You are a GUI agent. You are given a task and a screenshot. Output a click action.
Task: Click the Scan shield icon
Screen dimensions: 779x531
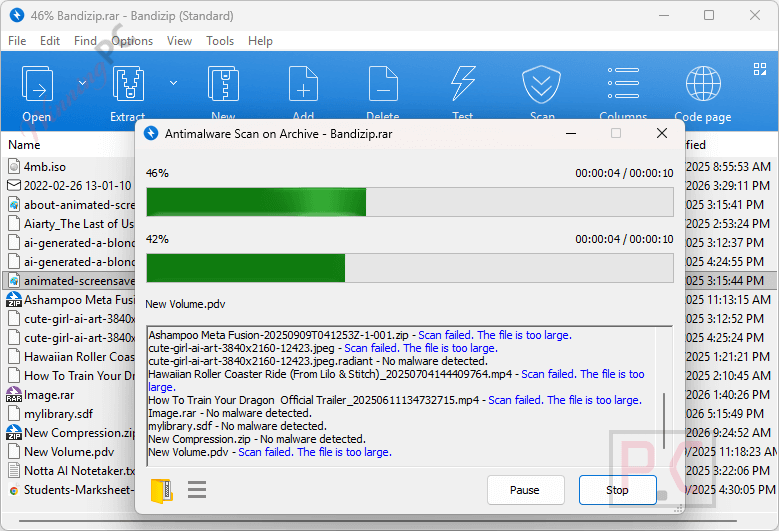tap(542, 84)
